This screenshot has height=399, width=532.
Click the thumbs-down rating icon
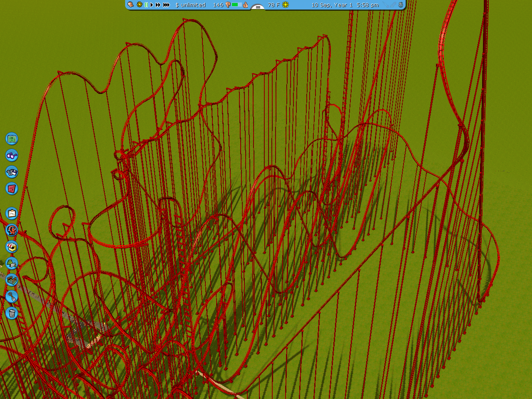tap(228, 5)
